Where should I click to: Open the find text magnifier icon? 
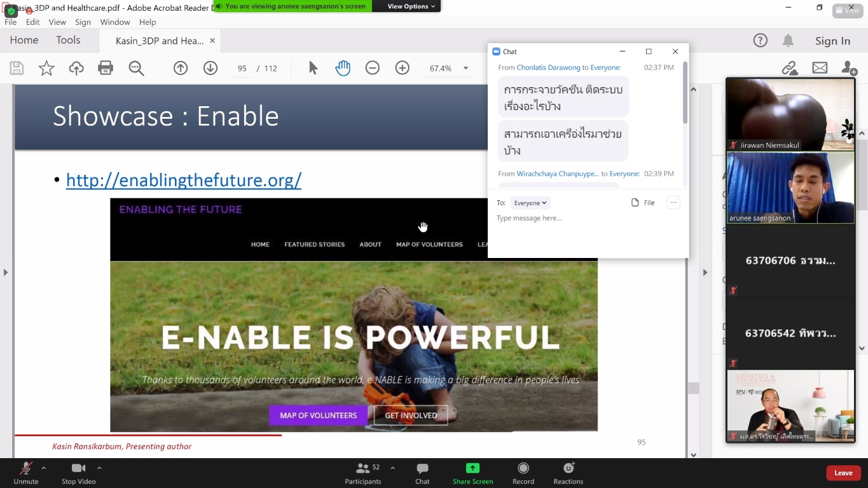(x=136, y=68)
